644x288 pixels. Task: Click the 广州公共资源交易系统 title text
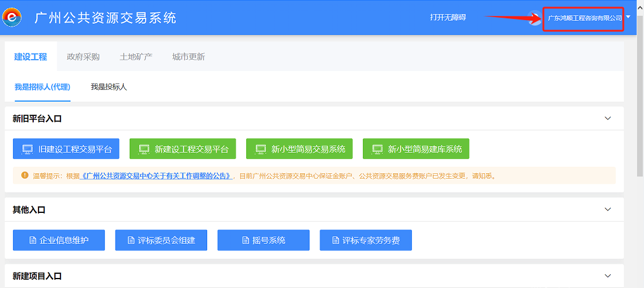(x=105, y=18)
